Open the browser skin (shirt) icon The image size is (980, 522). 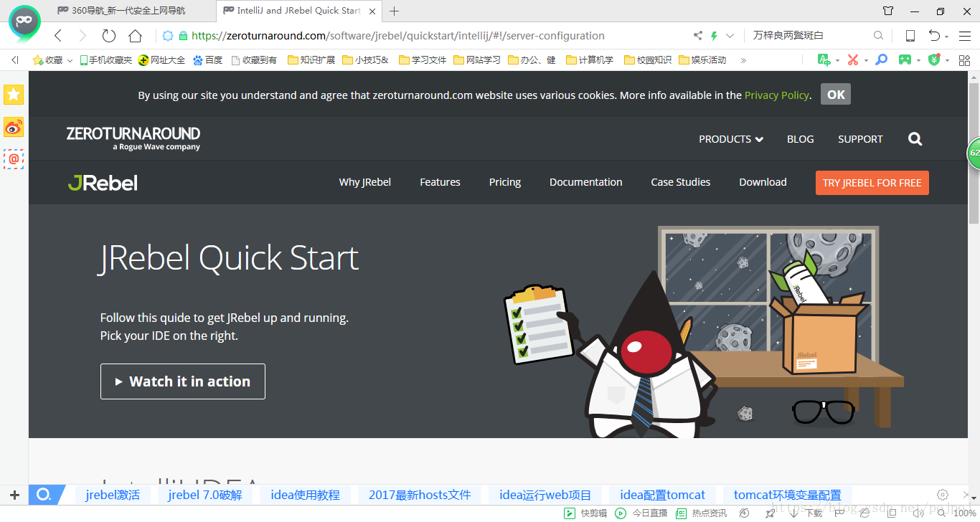pos(888,11)
